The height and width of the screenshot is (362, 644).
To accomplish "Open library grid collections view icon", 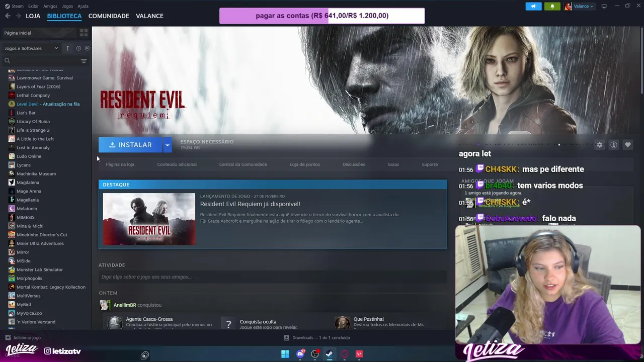I will [x=84, y=33].
